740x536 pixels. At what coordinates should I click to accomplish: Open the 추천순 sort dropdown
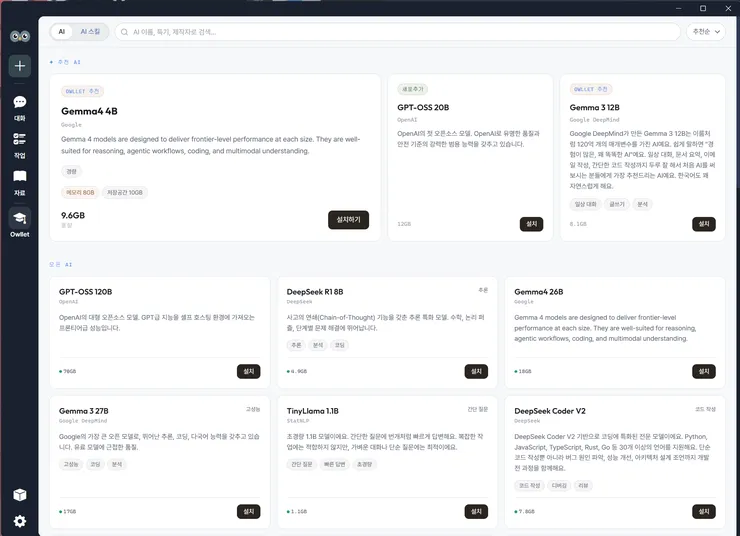[706, 32]
